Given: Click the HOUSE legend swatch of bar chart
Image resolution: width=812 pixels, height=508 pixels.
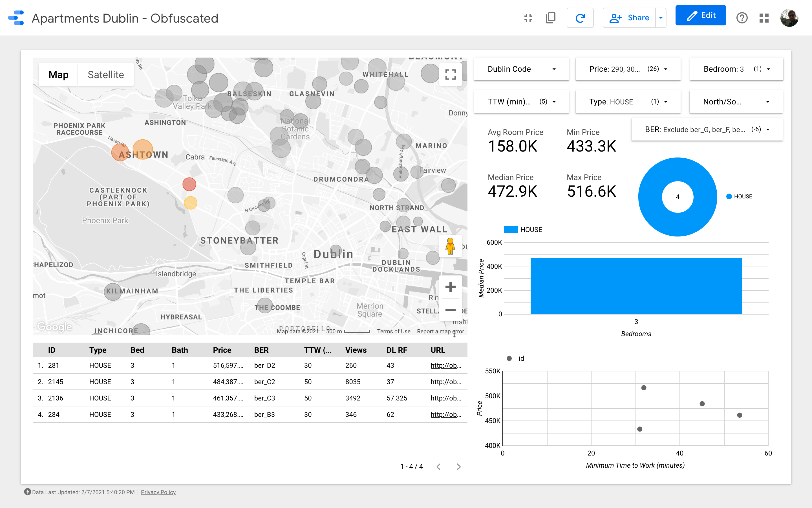Looking at the screenshot, I should click(x=511, y=230).
